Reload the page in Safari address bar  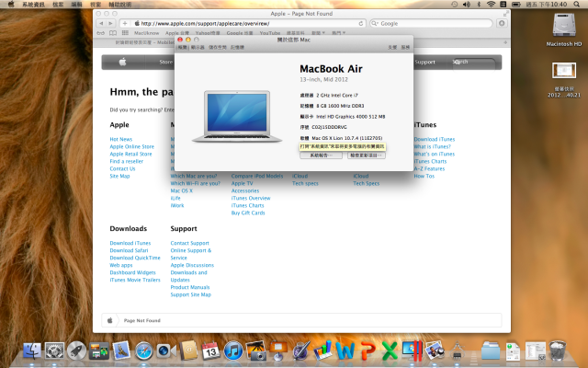[x=361, y=23]
